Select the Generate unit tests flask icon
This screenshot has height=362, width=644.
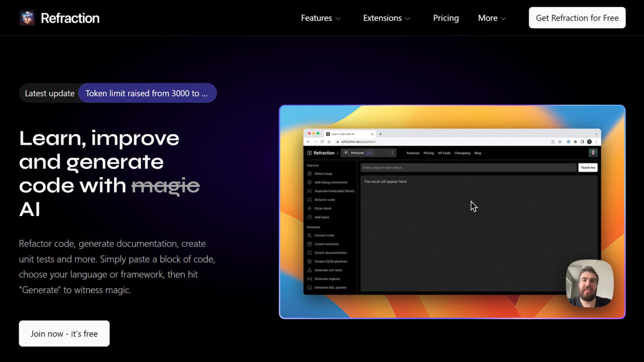(x=309, y=270)
